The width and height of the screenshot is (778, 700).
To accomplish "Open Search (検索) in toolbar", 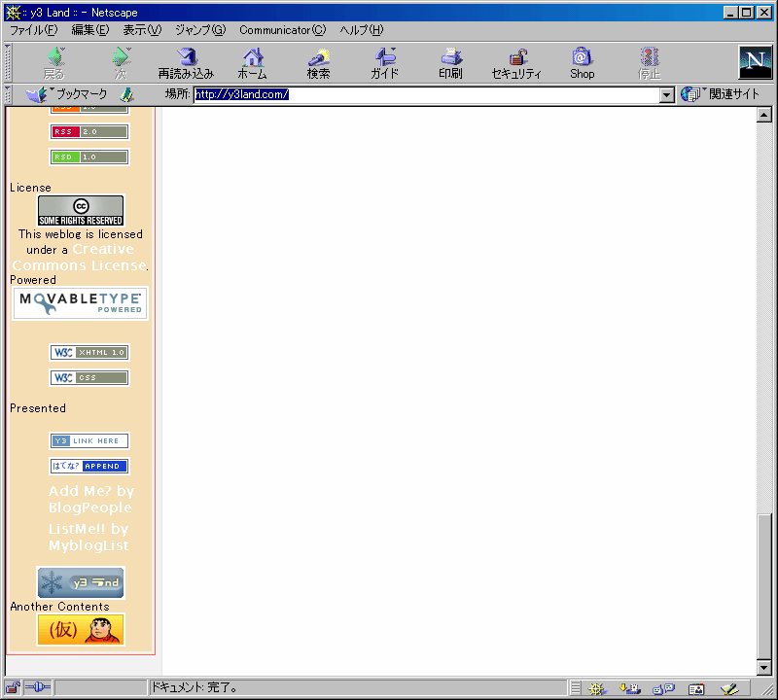I will tap(319, 63).
